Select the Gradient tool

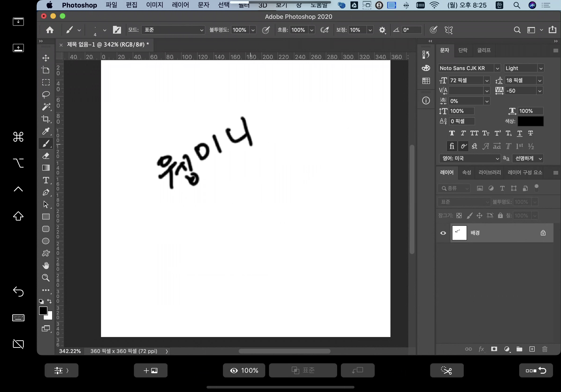click(x=46, y=168)
